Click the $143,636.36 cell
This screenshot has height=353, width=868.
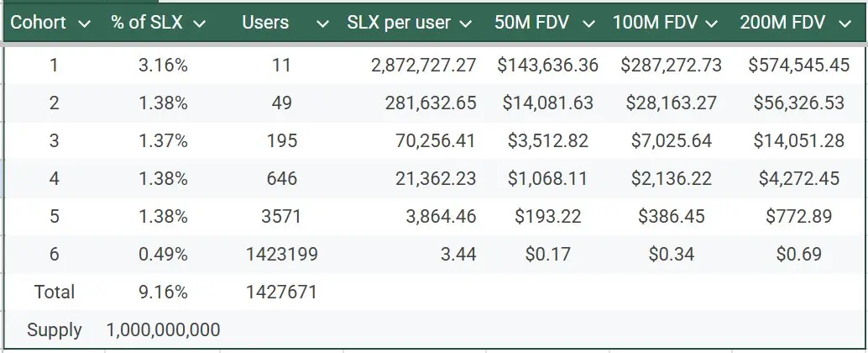(x=547, y=65)
